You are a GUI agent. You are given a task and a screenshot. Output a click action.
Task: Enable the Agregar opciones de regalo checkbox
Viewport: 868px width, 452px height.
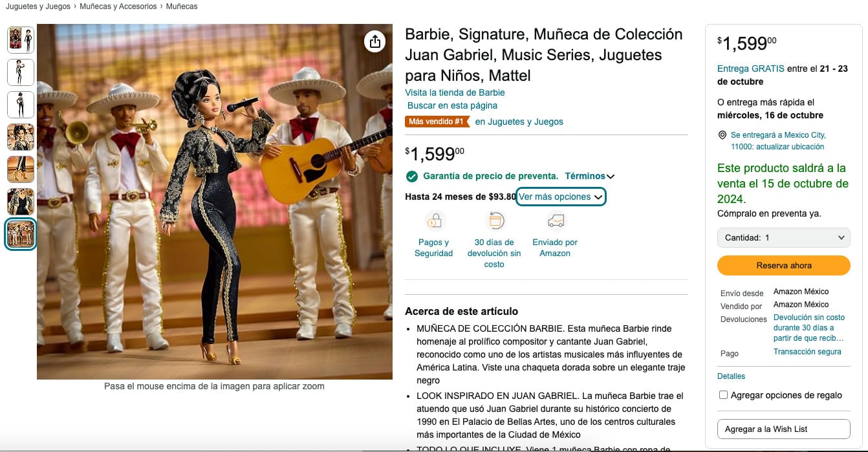click(x=724, y=395)
